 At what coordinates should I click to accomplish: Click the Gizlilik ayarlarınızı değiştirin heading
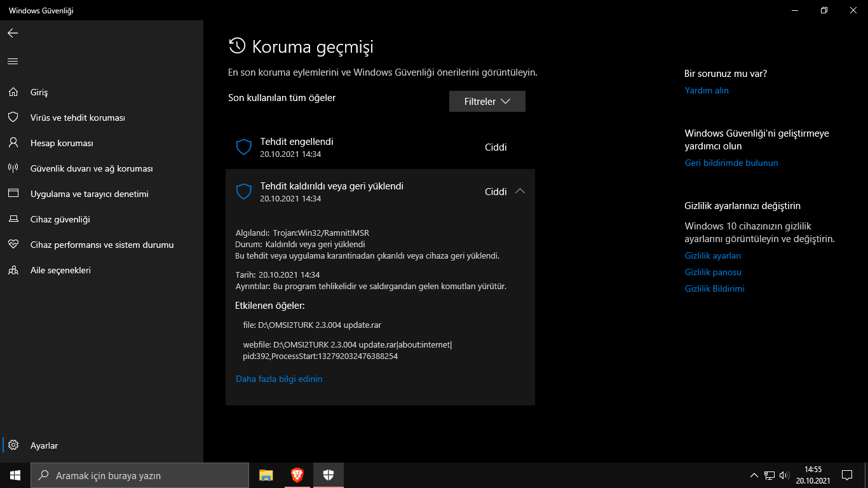point(742,206)
